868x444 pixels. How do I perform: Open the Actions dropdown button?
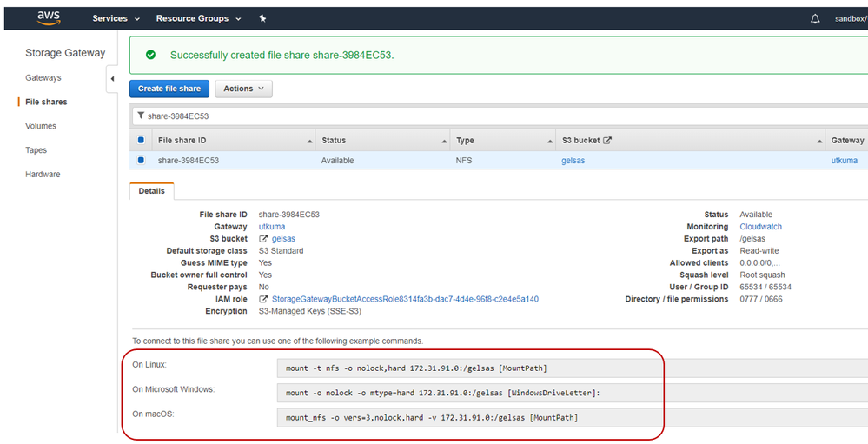coord(243,89)
